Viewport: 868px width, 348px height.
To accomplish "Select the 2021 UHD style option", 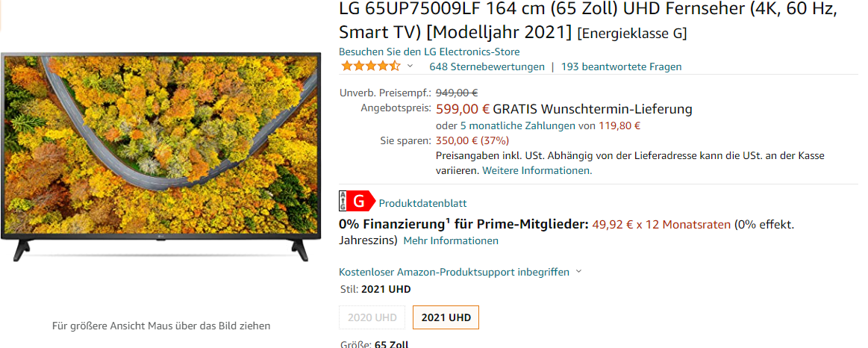I will [x=446, y=317].
